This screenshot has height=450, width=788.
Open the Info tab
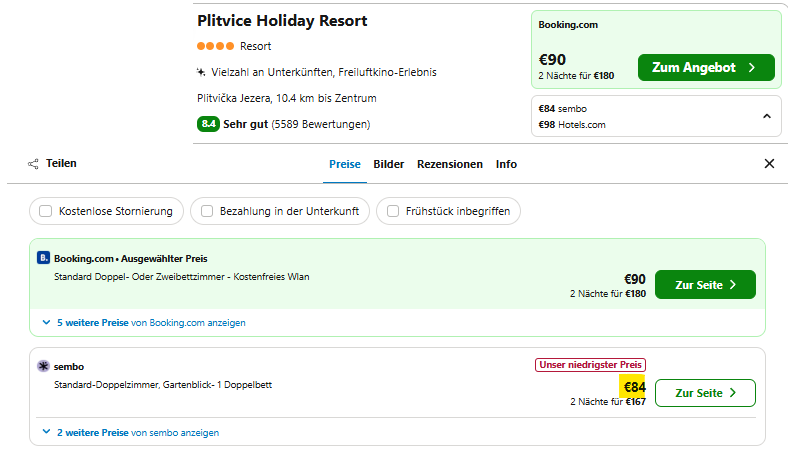pos(506,164)
